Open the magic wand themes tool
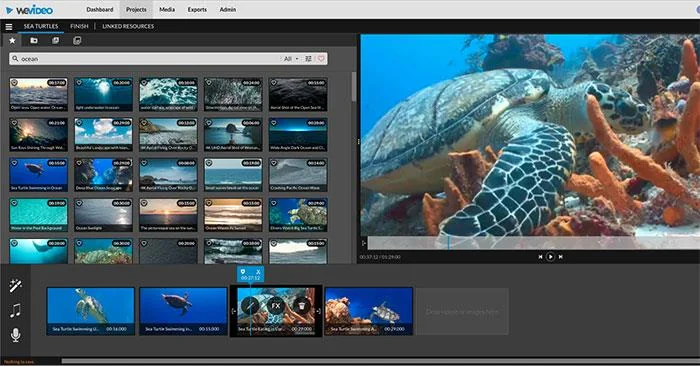This screenshot has width=700, height=366. pyautogui.click(x=16, y=285)
